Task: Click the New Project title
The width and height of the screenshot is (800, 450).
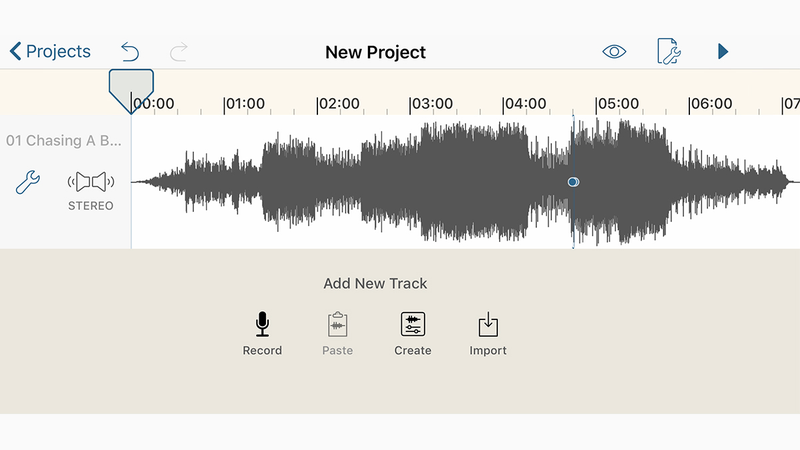Action: tap(376, 52)
